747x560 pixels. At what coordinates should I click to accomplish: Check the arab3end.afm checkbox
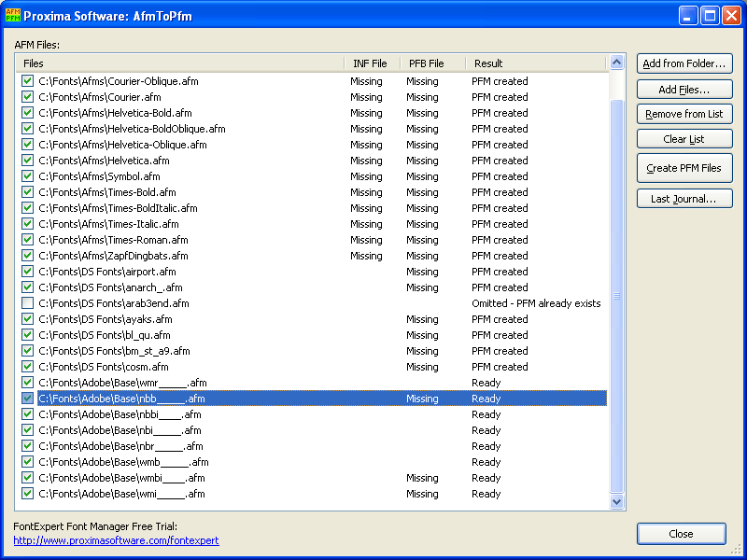[28, 303]
